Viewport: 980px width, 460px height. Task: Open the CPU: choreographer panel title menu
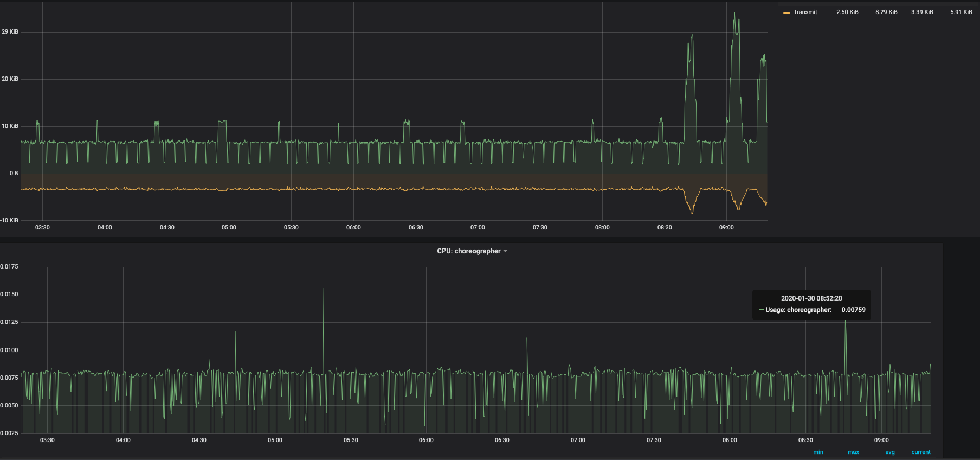tap(469, 251)
